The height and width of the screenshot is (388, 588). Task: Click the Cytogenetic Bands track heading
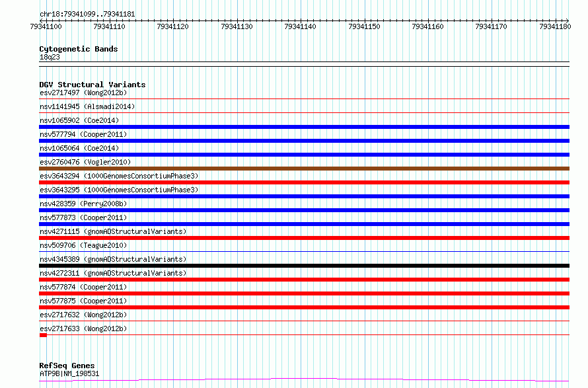pos(79,49)
